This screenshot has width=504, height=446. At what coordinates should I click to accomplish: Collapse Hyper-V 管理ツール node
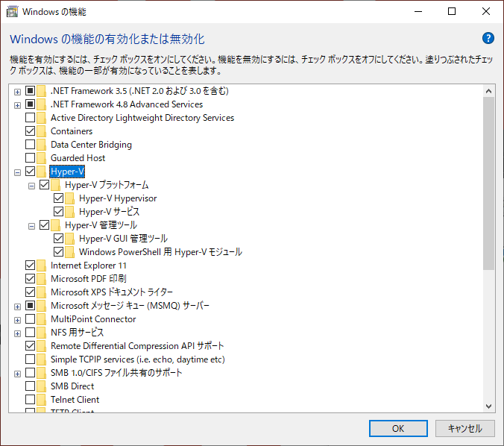click(x=31, y=227)
